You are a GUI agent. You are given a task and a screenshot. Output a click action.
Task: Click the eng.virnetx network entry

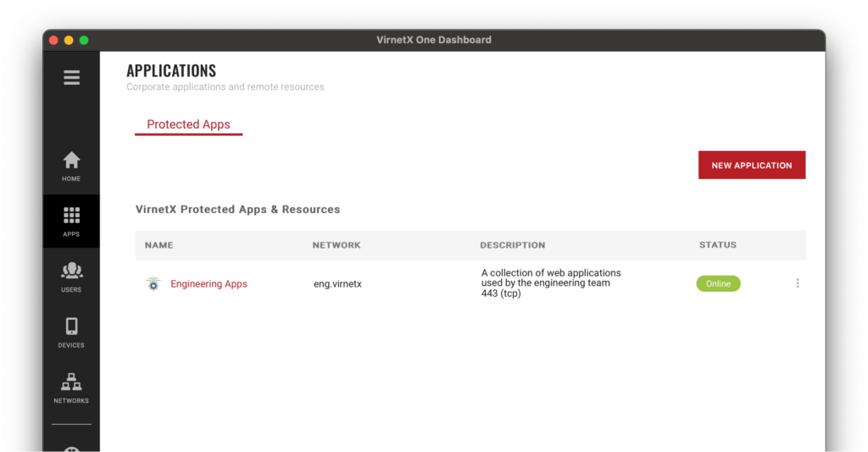click(337, 284)
